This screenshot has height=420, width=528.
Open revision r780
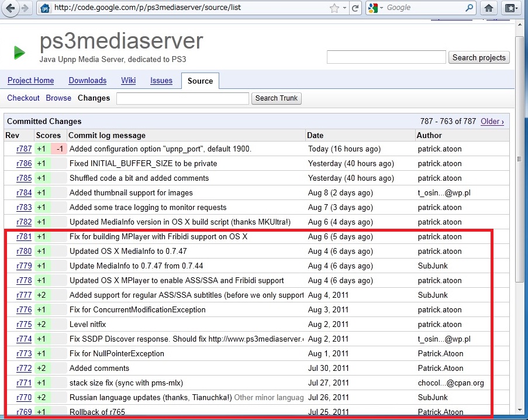[24, 252]
